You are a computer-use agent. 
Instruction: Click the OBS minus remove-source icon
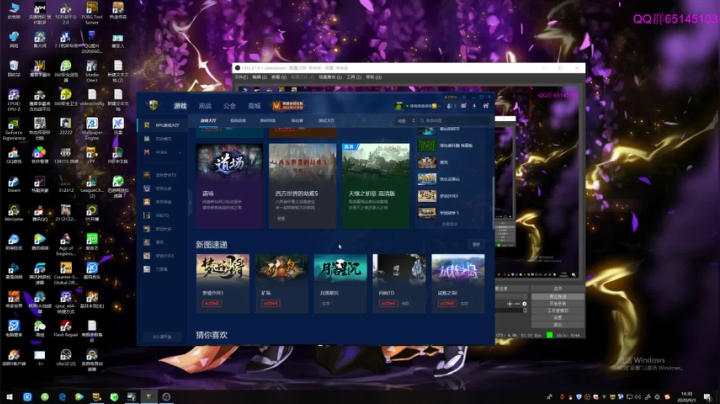(517, 304)
